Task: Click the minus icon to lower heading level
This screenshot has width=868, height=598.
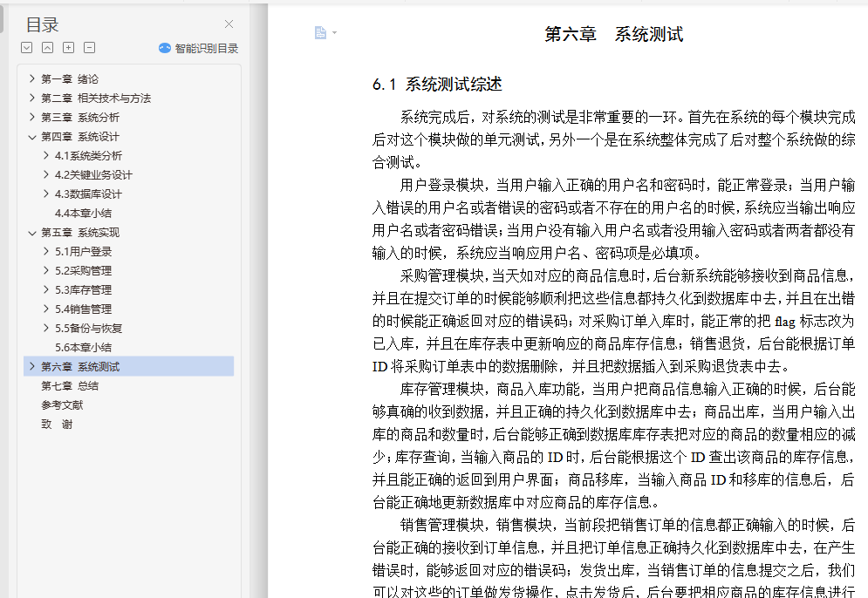Action: point(89,48)
